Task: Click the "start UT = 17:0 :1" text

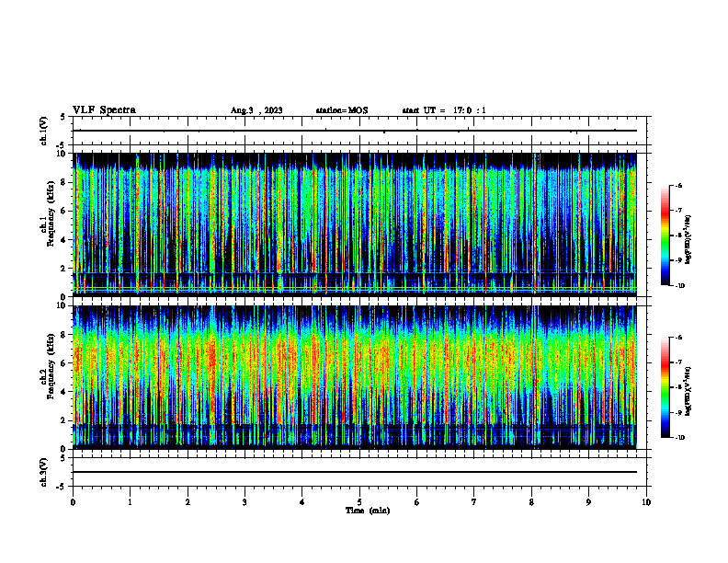Action: click(444, 110)
